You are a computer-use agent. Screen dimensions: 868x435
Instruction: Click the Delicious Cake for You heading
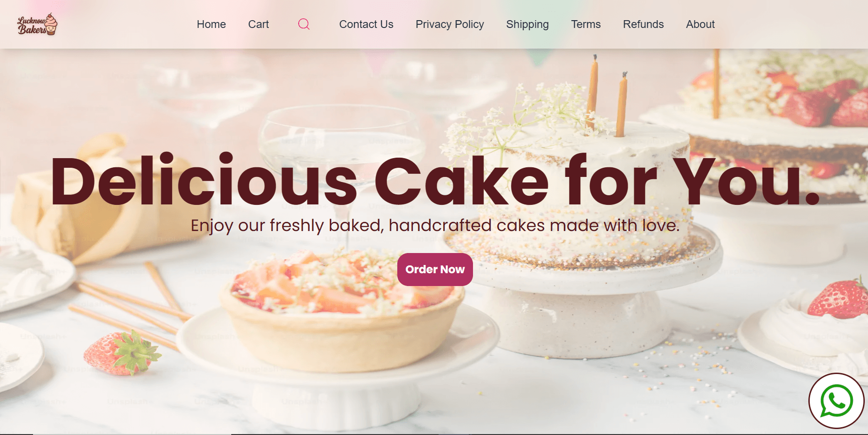[435, 181]
